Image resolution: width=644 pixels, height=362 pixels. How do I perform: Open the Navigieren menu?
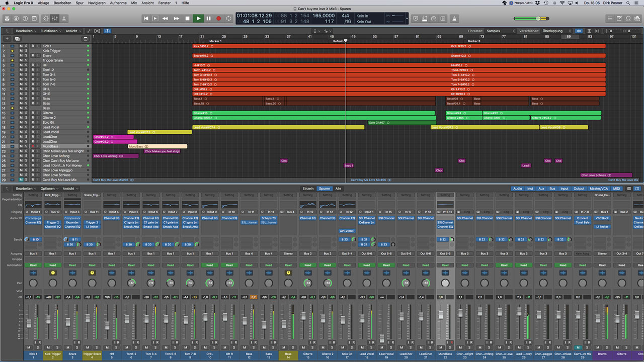coord(97,3)
